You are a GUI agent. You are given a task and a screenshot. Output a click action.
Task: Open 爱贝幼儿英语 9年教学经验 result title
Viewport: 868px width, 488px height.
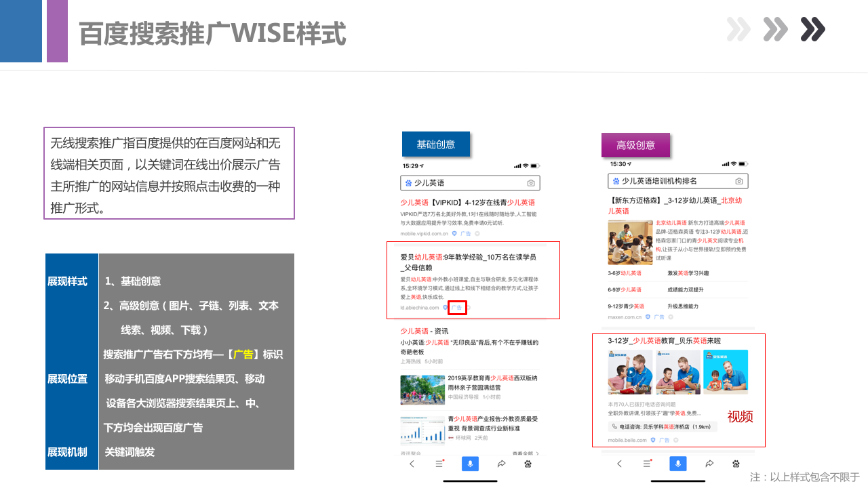coord(469,262)
